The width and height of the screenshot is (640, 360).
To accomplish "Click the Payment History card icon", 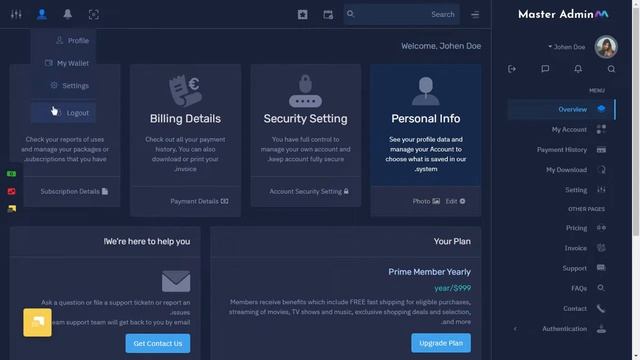I will [x=601, y=150].
